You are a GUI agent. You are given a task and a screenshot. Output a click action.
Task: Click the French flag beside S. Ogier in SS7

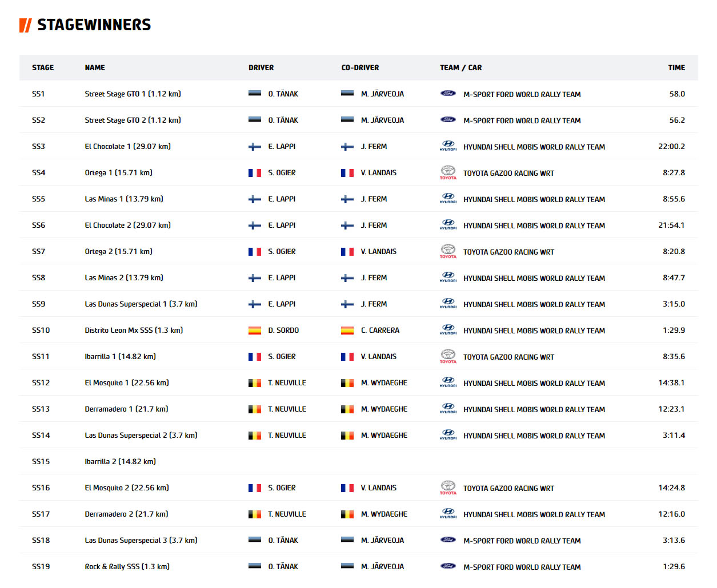[255, 252]
